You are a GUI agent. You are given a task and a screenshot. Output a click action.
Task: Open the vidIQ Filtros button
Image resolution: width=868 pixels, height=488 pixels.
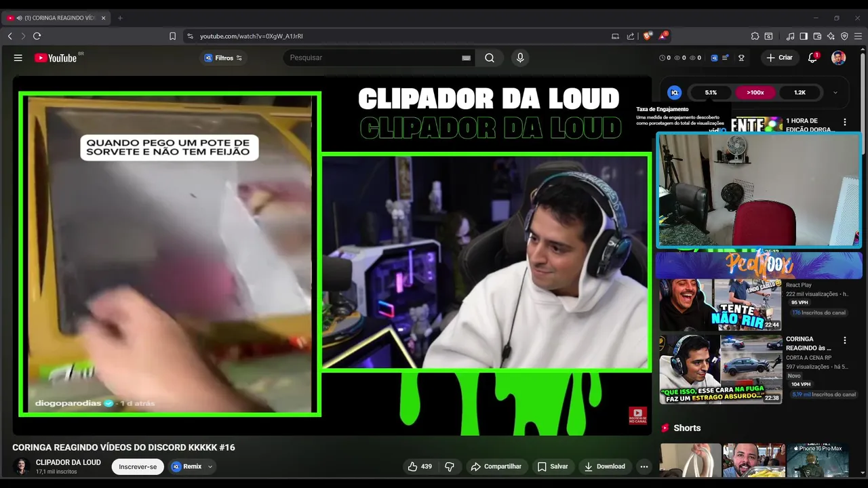[x=223, y=58]
